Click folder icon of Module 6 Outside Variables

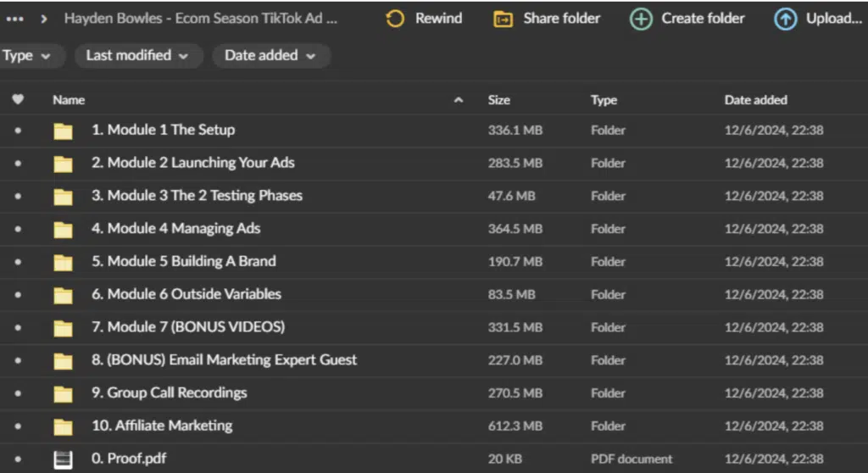[x=63, y=295]
